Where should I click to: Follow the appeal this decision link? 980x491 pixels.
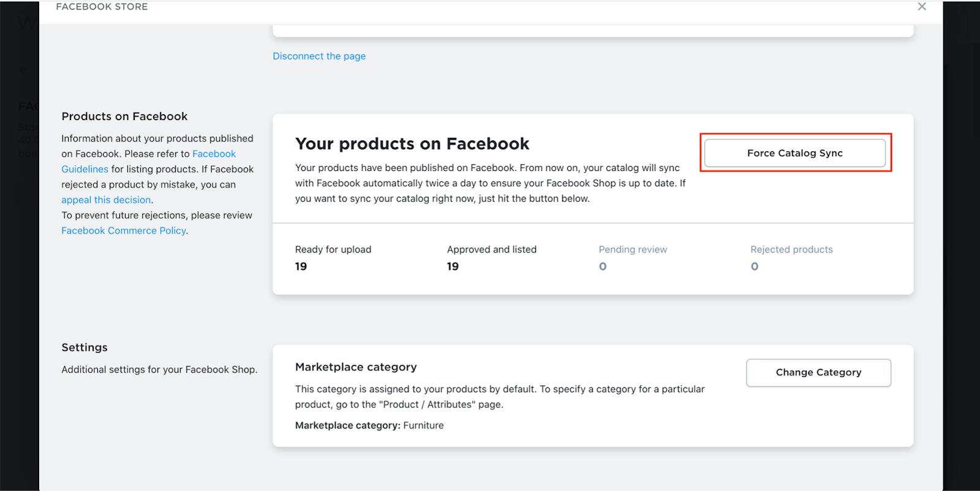[106, 200]
